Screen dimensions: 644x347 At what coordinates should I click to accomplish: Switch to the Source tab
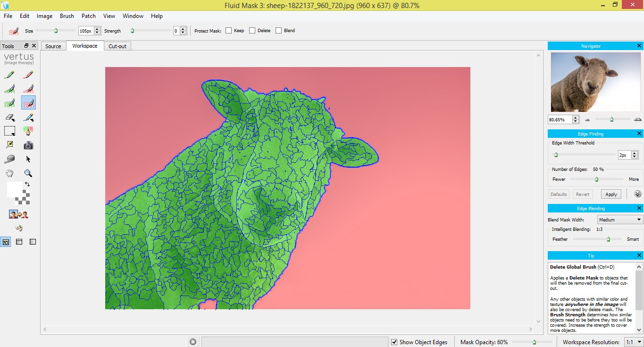click(x=53, y=46)
